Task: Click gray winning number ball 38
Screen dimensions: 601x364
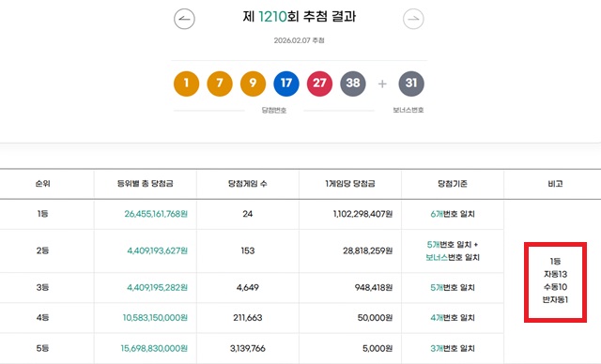Action: pos(353,83)
